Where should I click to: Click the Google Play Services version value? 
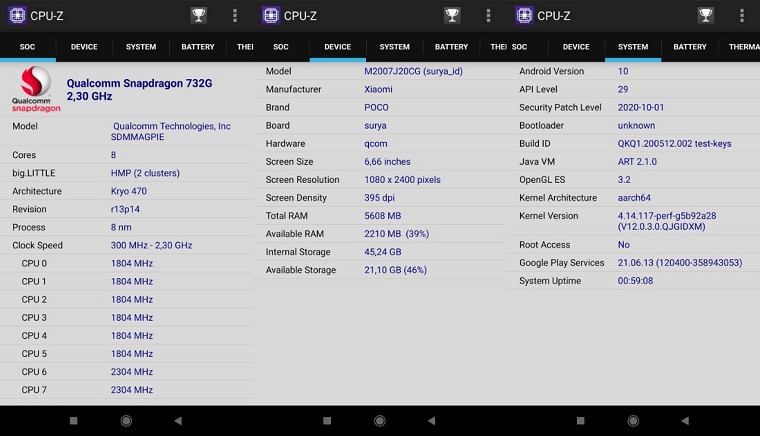click(680, 263)
